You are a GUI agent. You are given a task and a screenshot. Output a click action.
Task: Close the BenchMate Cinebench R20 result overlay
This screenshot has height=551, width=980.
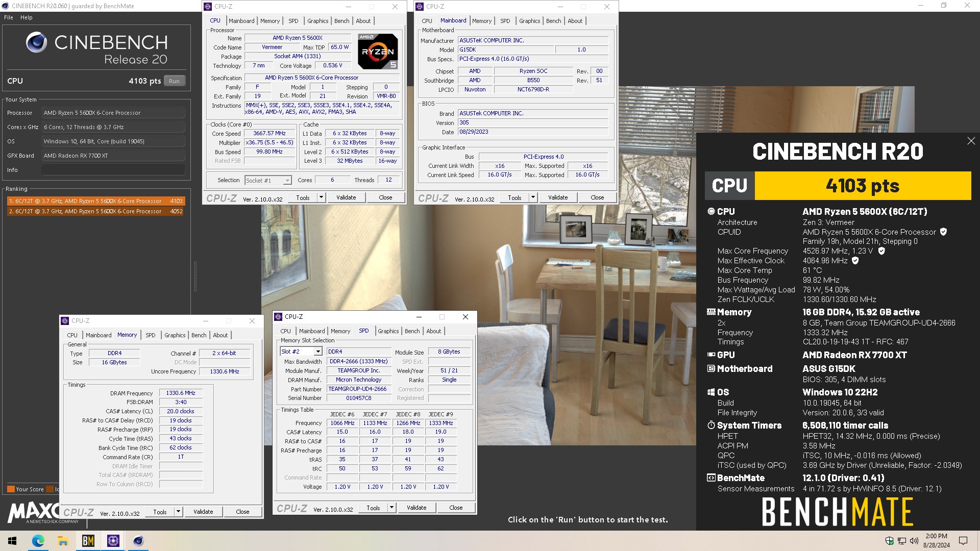971,141
